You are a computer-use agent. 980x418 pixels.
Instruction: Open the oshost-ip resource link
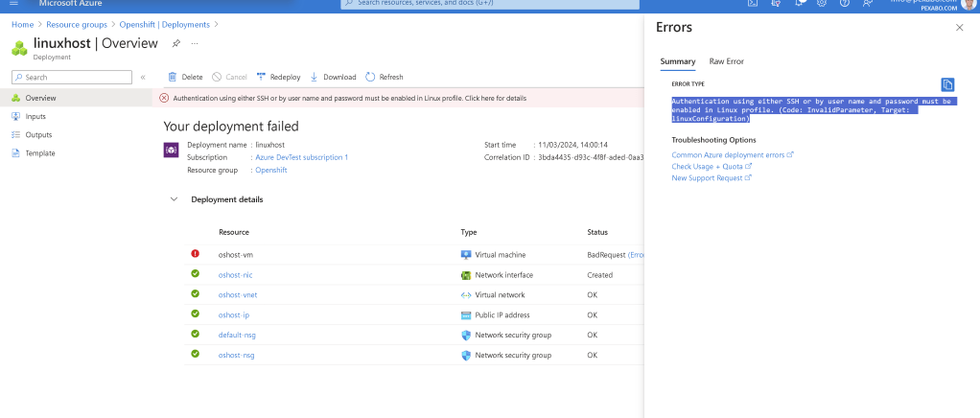[233, 314]
